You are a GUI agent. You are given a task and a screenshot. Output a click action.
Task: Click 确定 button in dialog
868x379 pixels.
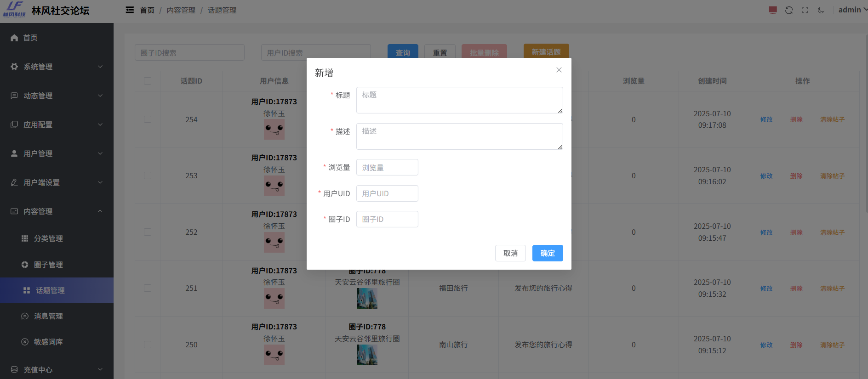point(548,253)
